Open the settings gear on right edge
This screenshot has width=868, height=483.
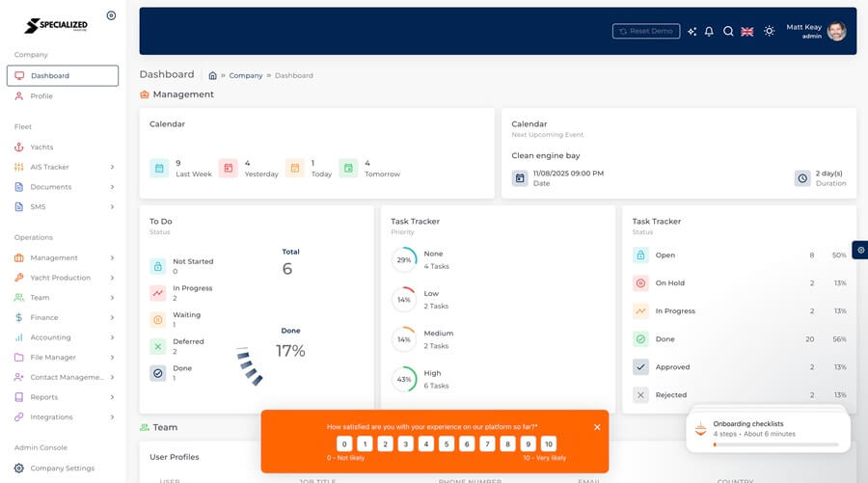click(860, 249)
